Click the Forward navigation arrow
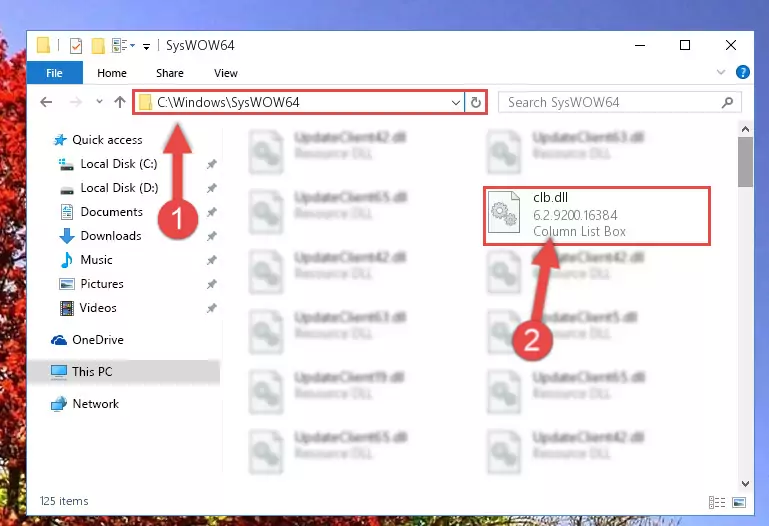Viewport: 769px width, 526px height. [x=76, y=102]
